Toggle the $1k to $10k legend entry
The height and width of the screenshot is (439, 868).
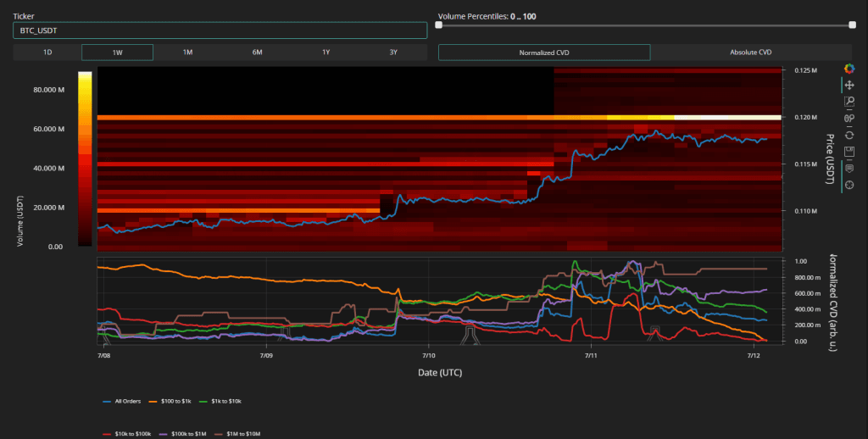pos(220,401)
